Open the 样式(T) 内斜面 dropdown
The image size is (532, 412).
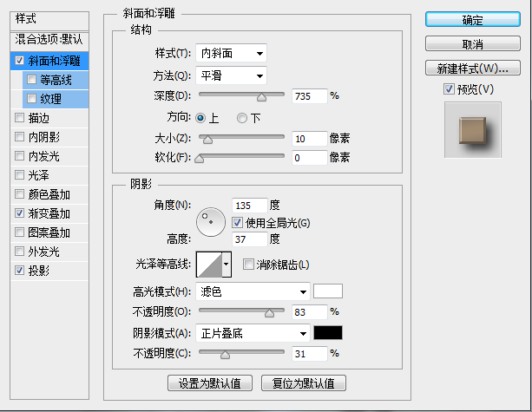click(231, 53)
